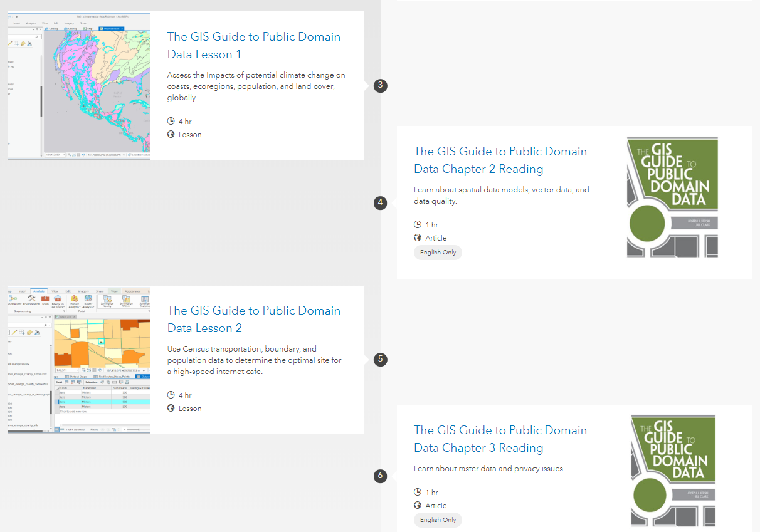Click the 'Lesson' type label on Lesson 2 card
760x532 pixels.
click(190, 409)
